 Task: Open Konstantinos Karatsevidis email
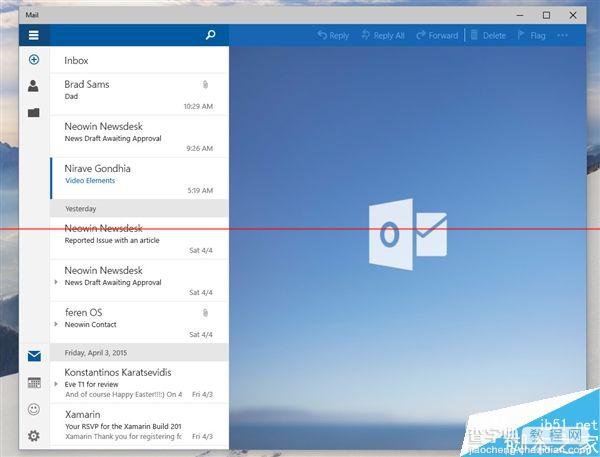[139, 382]
